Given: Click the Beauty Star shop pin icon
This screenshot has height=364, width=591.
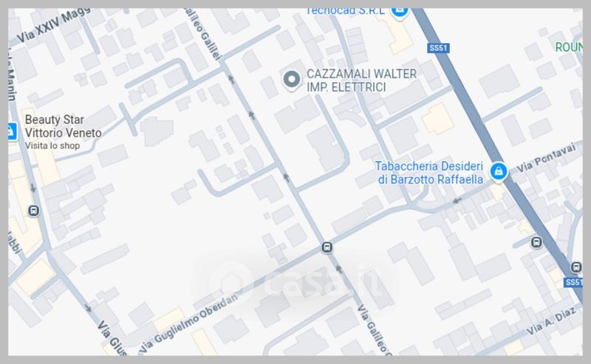Looking at the screenshot, I should coord(13,131).
